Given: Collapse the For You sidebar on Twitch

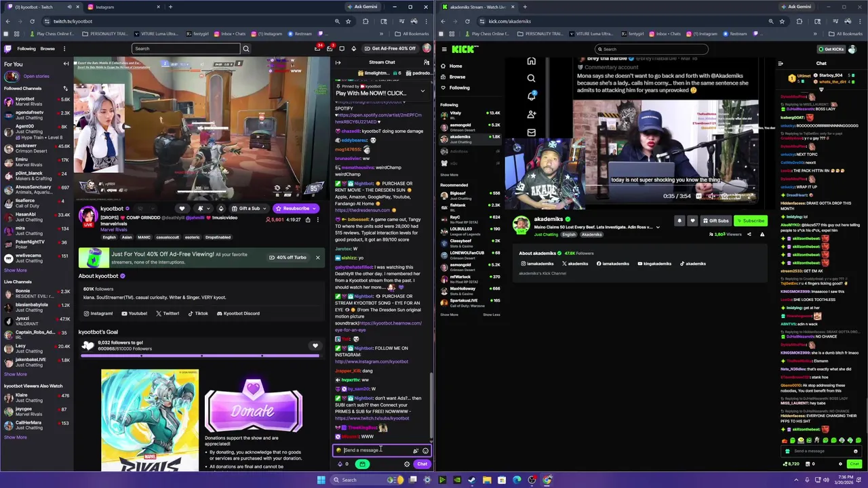Looking at the screenshot, I should click(x=66, y=64).
